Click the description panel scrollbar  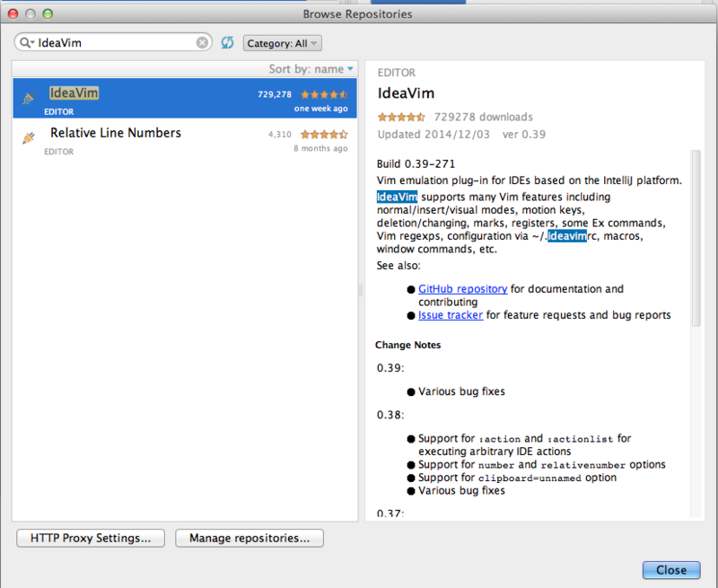pyautogui.click(x=696, y=238)
